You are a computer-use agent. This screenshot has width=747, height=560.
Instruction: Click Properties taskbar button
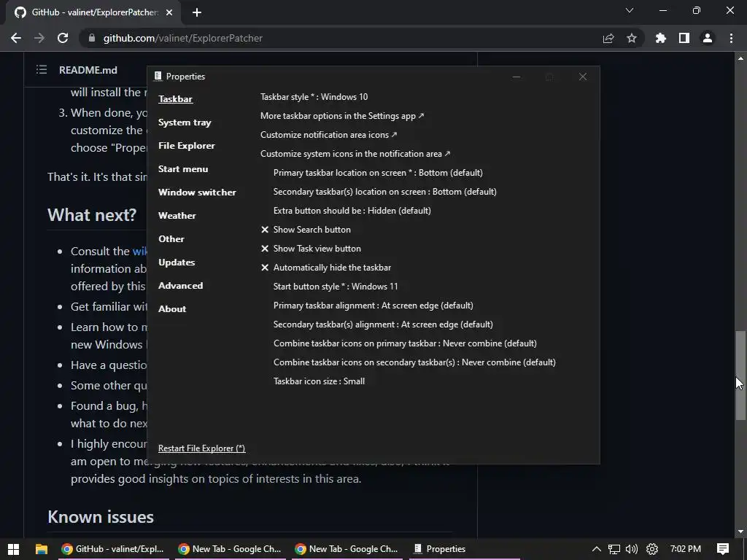pos(465,549)
